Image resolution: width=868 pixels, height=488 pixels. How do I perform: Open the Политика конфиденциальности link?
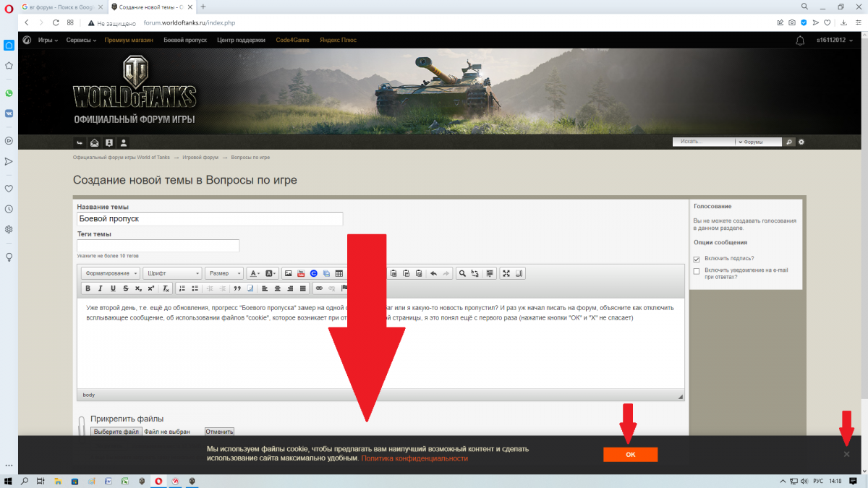(x=414, y=458)
